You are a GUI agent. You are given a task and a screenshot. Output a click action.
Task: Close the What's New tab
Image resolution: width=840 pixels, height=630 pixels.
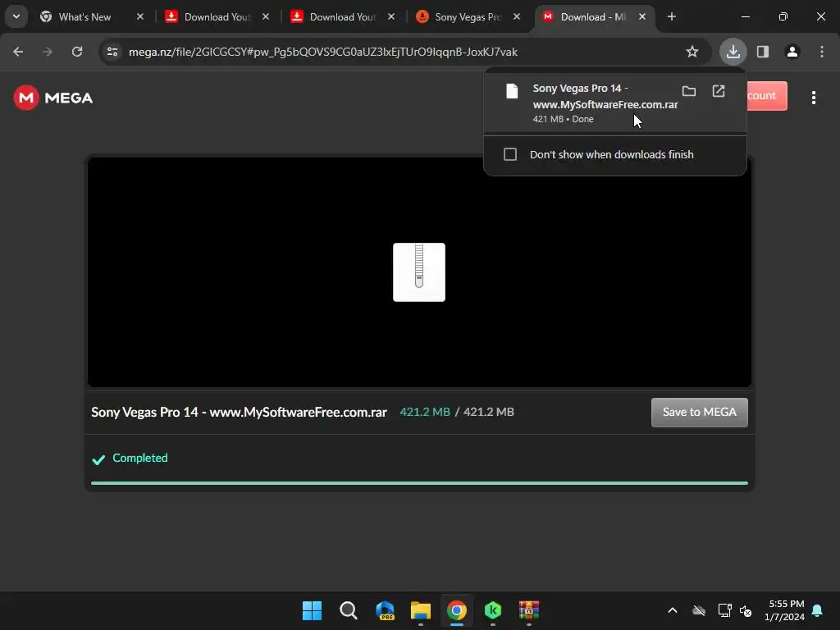[x=139, y=16]
